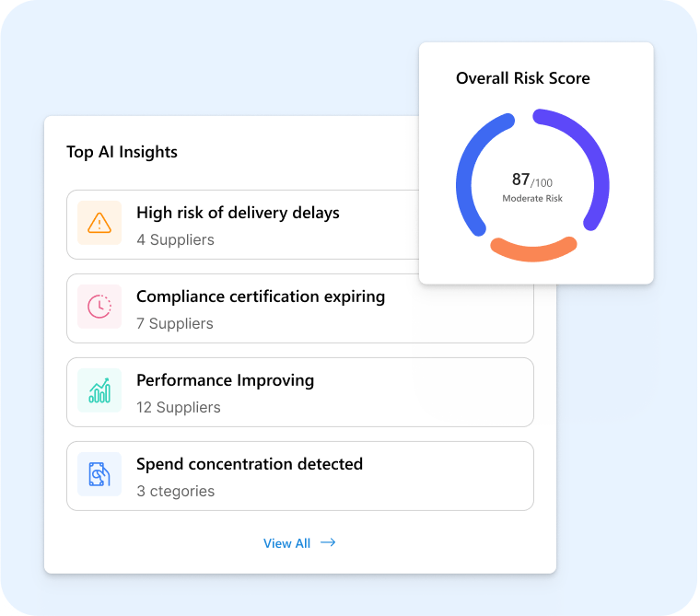Click the blue spend concentration icon

pos(99,474)
